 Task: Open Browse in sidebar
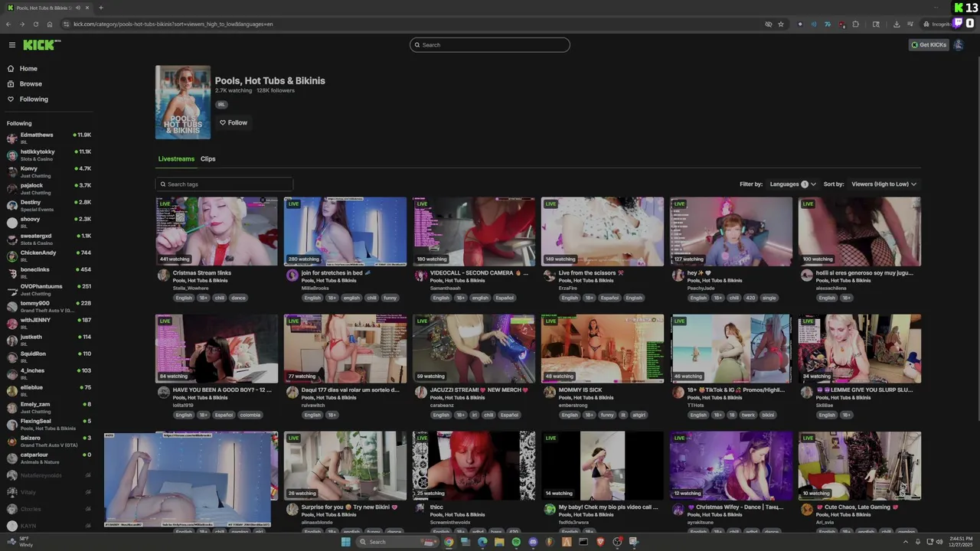(x=31, y=84)
